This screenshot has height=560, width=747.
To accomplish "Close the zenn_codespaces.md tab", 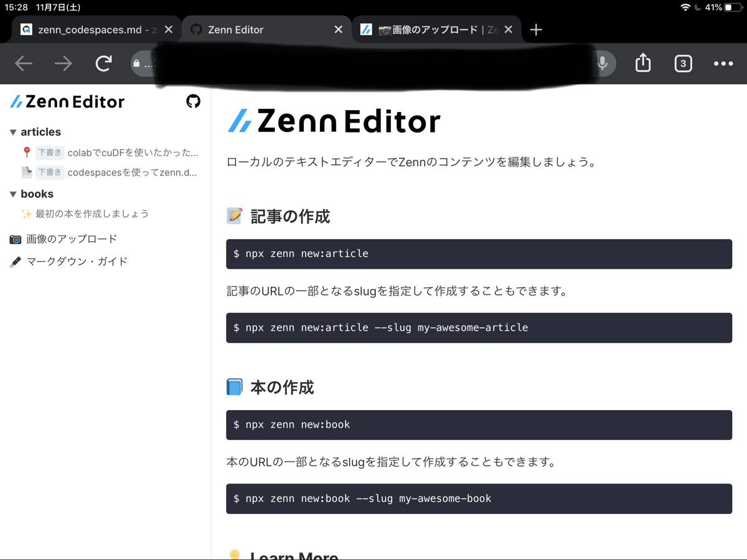I will pos(168,29).
